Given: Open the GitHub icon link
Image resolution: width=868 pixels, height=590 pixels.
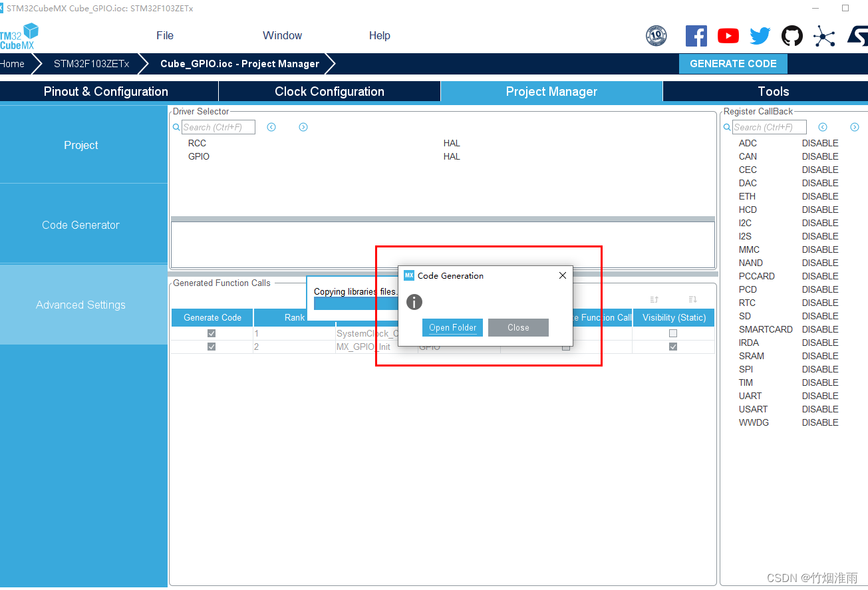Looking at the screenshot, I should pyautogui.click(x=792, y=36).
